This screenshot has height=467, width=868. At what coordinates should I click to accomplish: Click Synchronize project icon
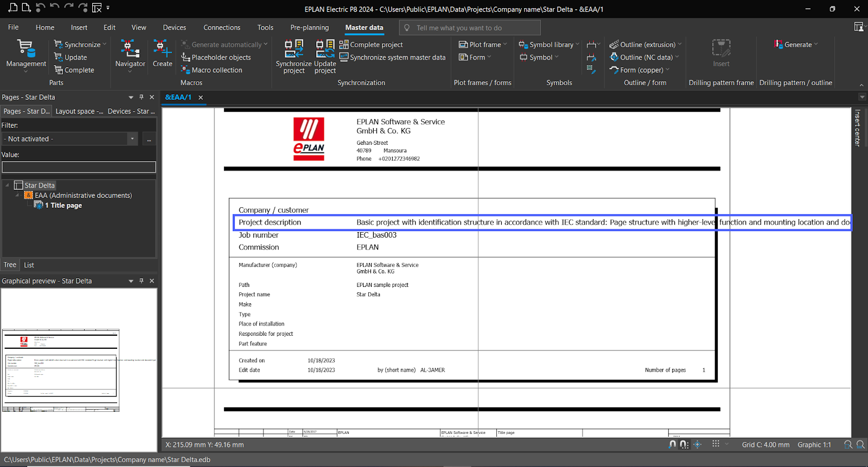[294, 56]
